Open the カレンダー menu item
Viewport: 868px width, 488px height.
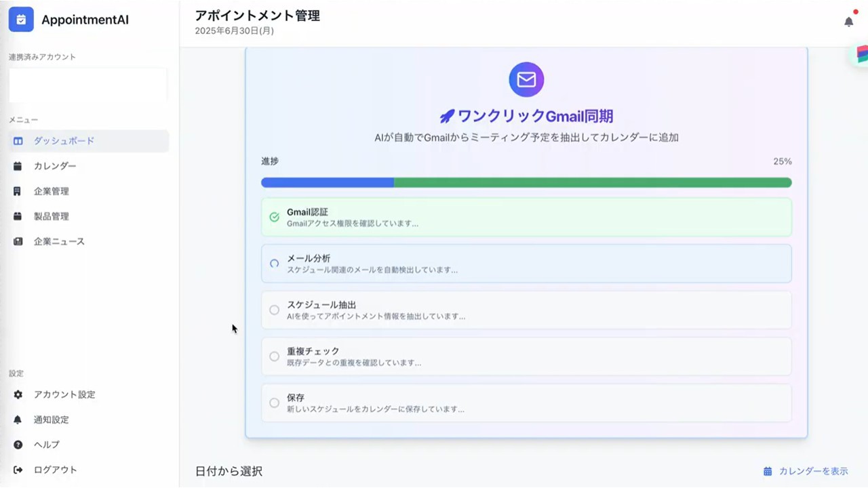point(89,166)
